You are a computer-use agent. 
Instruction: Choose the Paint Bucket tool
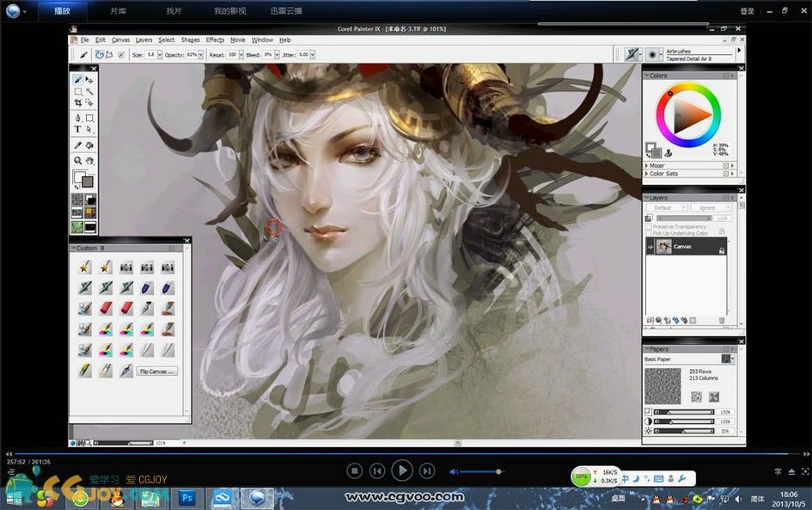tap(89, 145)
